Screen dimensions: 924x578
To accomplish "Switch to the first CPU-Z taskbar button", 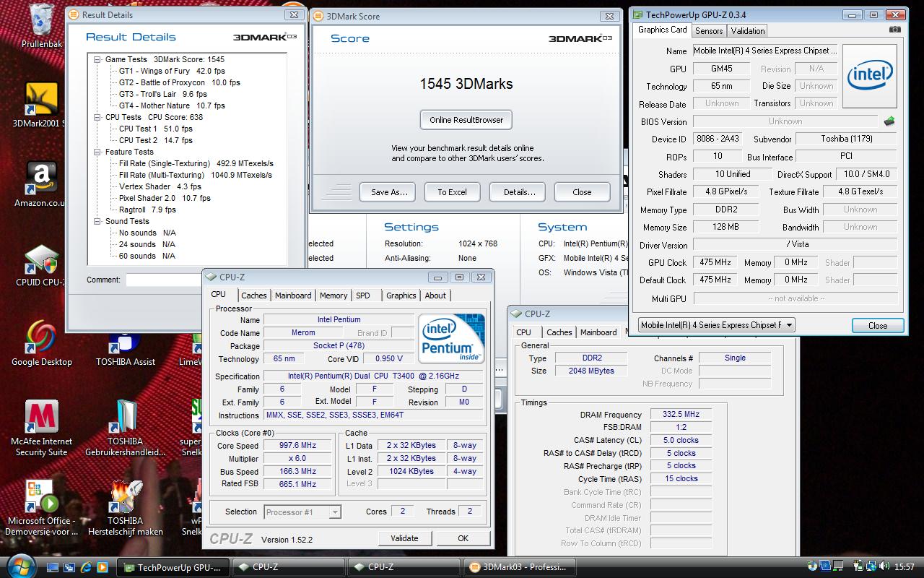I will pos(289,567).
